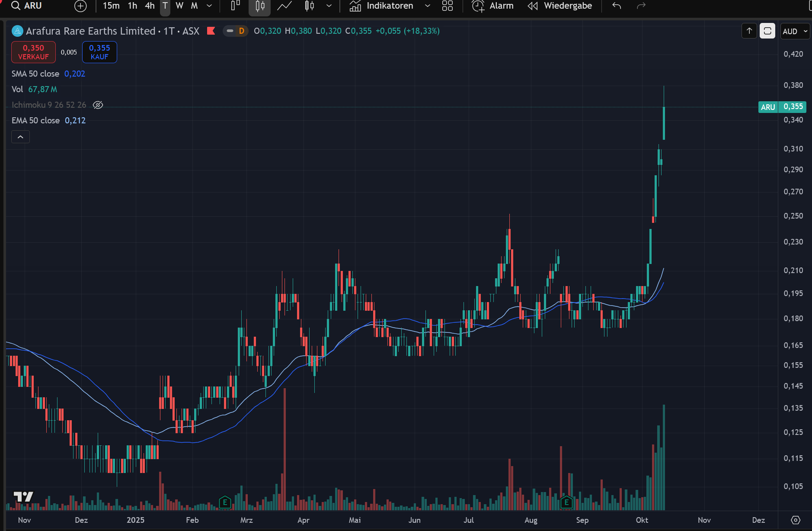Image resolution: width=812 pixels, height=531 pixels.
Task: Click the Vol value 67,87 M
Action: 42,89
